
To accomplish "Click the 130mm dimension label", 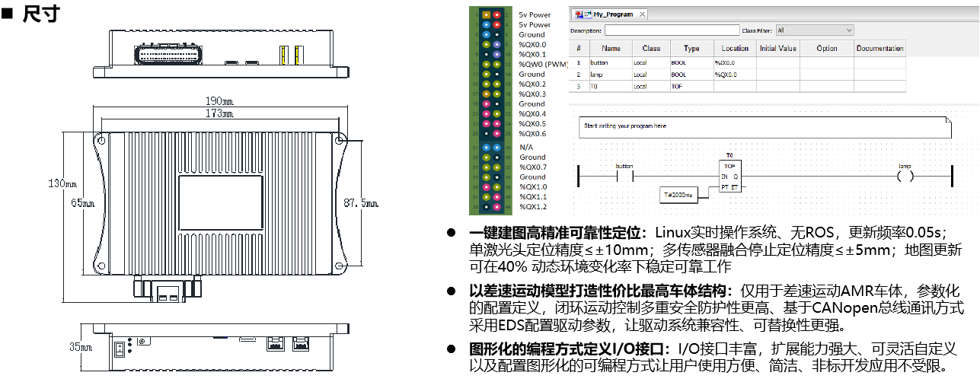I will coord(63,184).
